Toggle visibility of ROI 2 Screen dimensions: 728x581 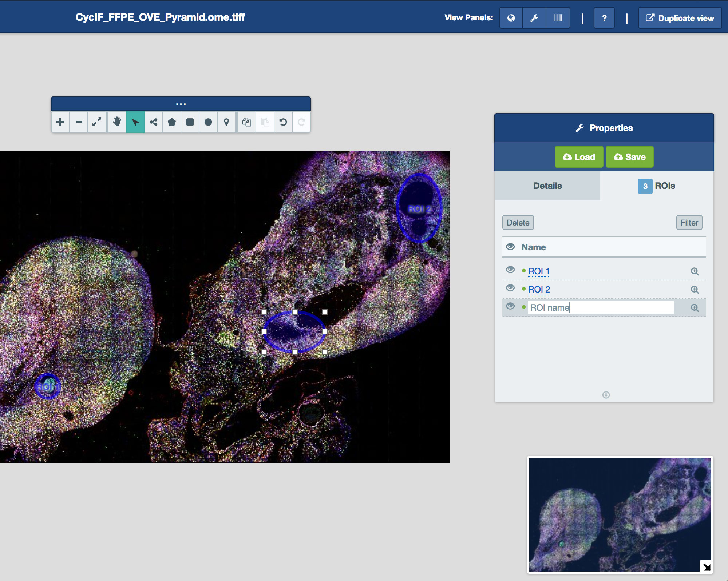[x=510, y=288]
